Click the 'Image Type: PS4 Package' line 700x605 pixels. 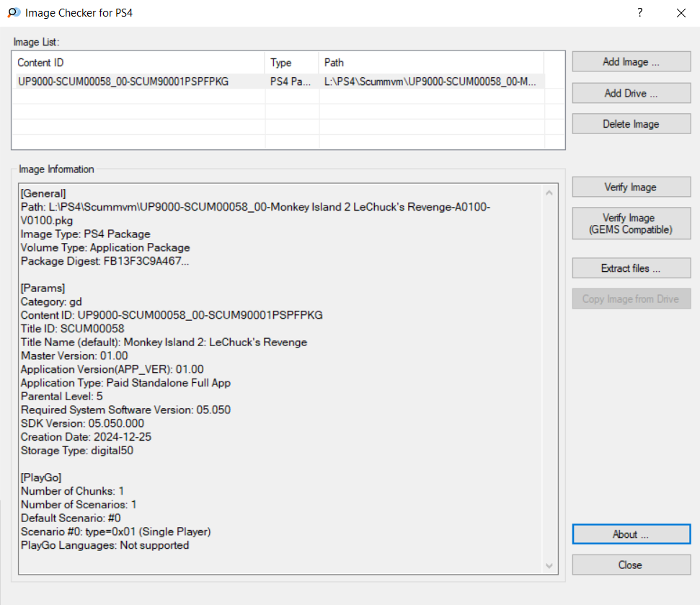pos(85,234)
